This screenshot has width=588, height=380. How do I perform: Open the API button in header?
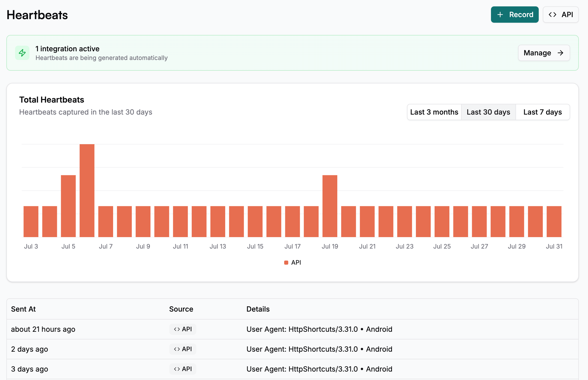[x=561, y=15]
